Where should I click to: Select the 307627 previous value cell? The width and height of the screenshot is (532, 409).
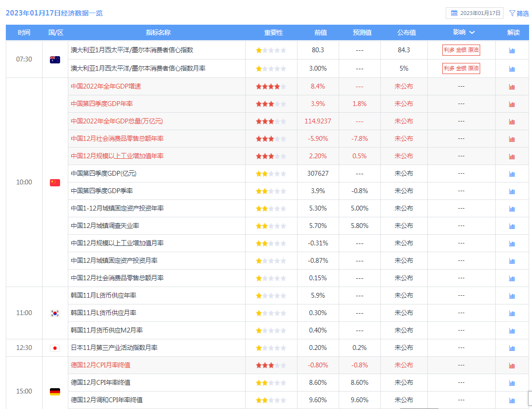click(x=317, y=173)
